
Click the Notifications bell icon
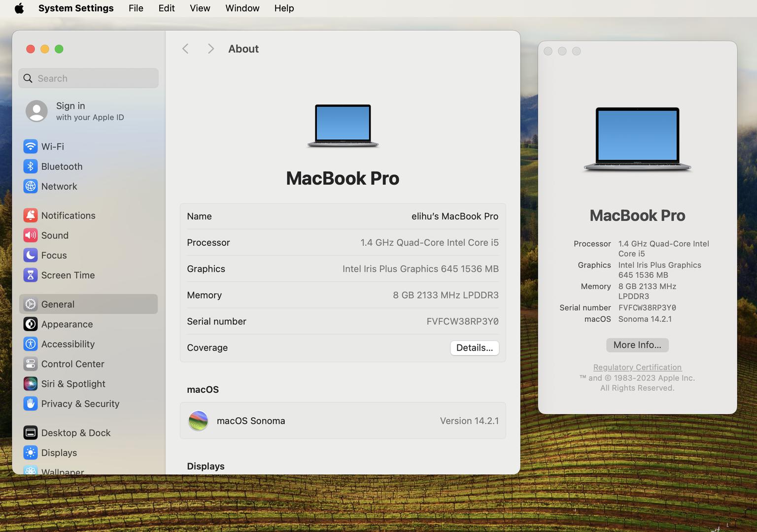point(30,215)
